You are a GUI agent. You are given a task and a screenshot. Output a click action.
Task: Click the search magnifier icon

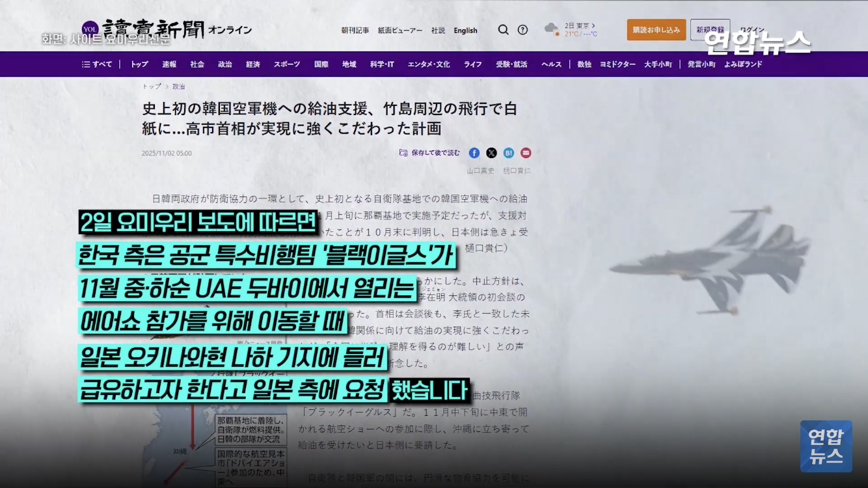(x=503, y=30)
